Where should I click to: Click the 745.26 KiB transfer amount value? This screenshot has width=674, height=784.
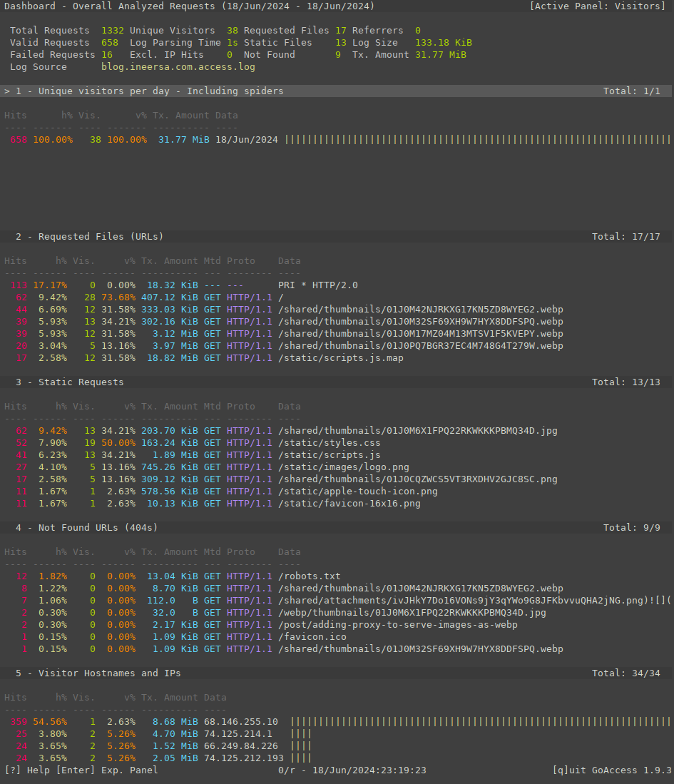[170, 467]
